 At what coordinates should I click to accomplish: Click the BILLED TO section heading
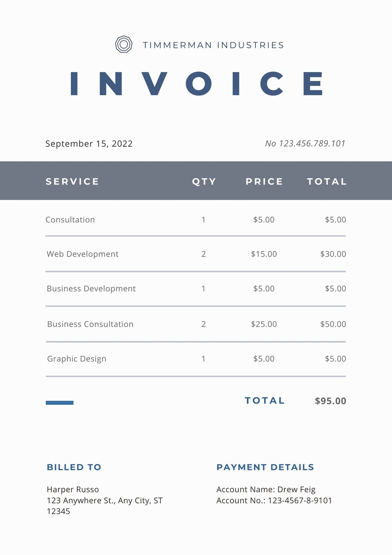[74, 467]
